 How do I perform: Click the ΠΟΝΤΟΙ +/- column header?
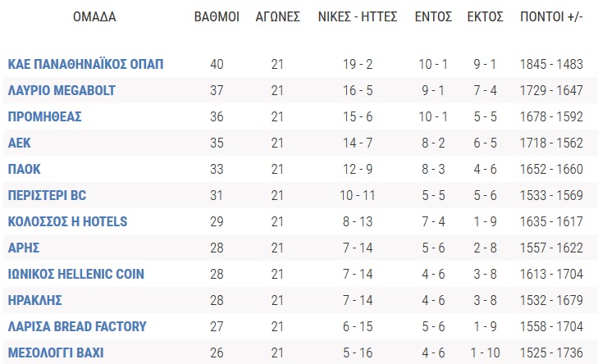click(x=551, y=16)
